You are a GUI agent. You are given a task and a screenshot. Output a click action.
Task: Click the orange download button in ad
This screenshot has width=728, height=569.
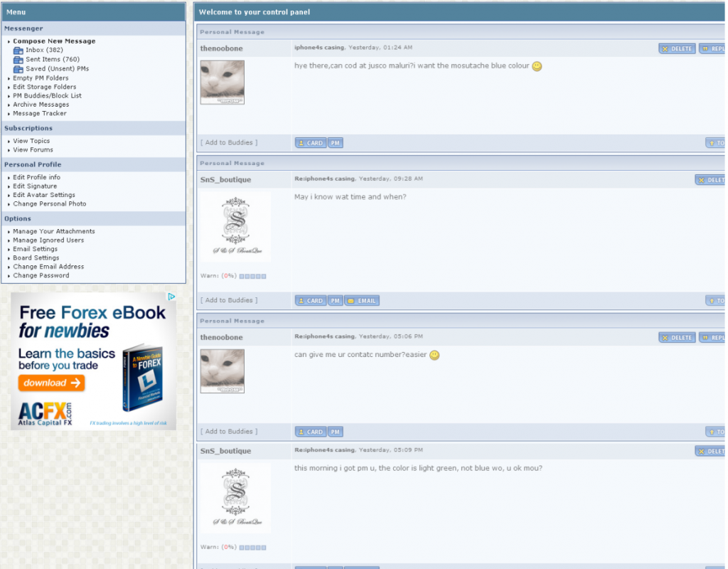pos(51,383)
